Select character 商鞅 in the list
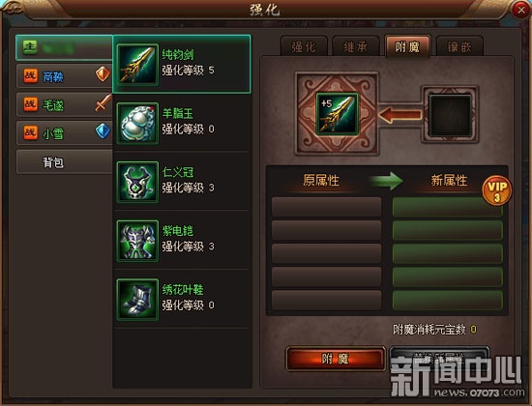The width and height of the screenshot is (532, 406). click(x=65, y=76)
